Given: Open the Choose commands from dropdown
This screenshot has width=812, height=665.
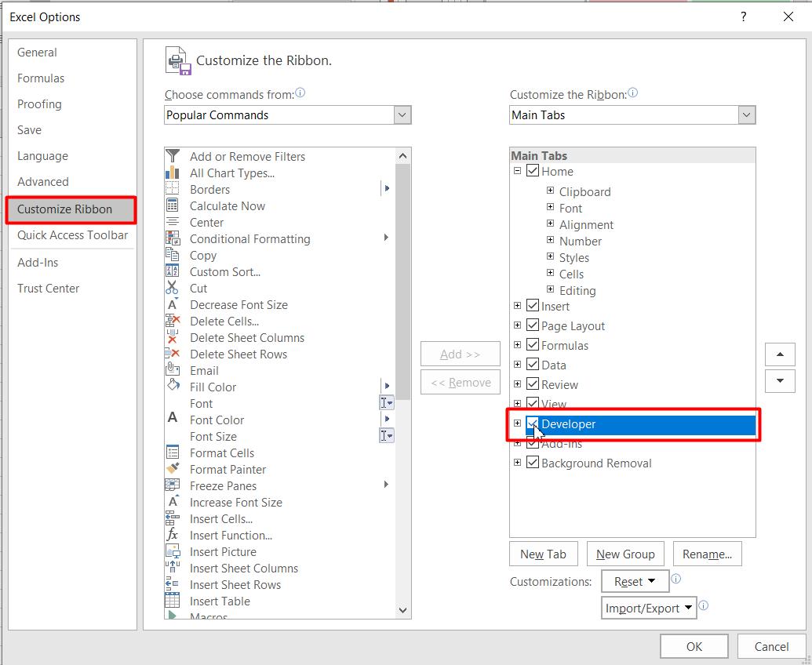Looking at the screenshot, I should [402, 114].
